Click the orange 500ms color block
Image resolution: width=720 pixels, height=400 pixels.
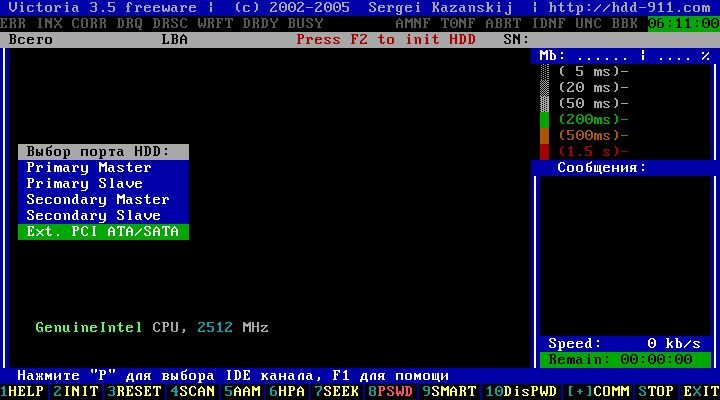pos(544,136)
